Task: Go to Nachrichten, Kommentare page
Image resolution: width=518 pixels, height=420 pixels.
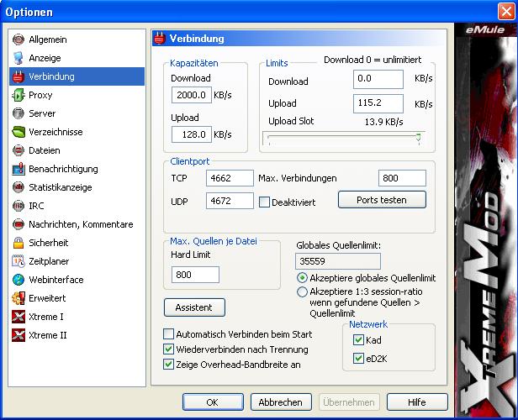Action: [x=77, y=224]
